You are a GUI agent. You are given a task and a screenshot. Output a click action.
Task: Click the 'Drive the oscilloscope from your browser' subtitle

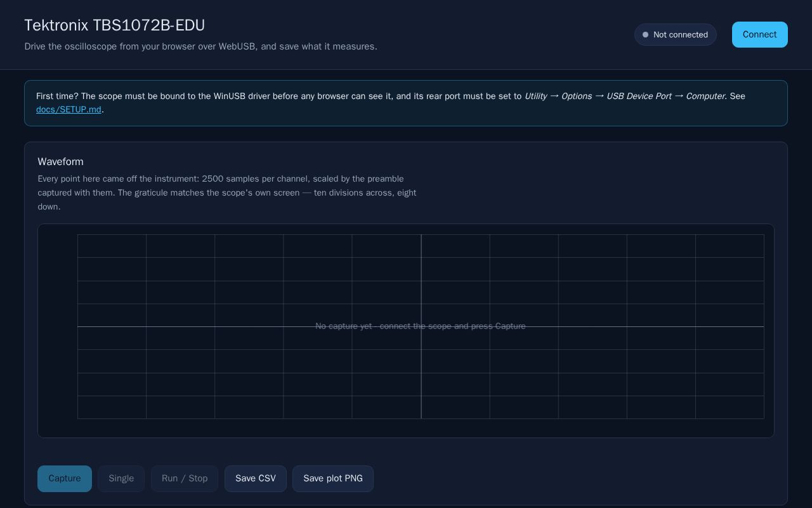tap(200, 46)
